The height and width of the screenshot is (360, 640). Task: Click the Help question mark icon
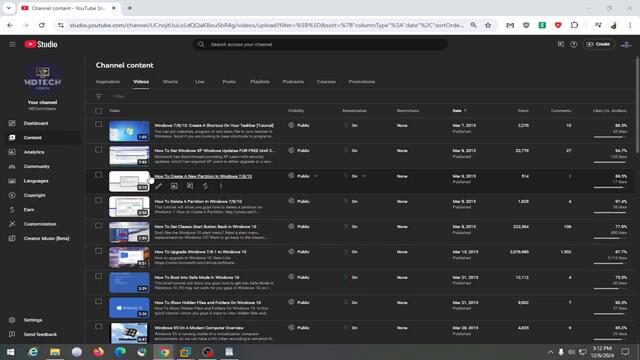point(574,44)
